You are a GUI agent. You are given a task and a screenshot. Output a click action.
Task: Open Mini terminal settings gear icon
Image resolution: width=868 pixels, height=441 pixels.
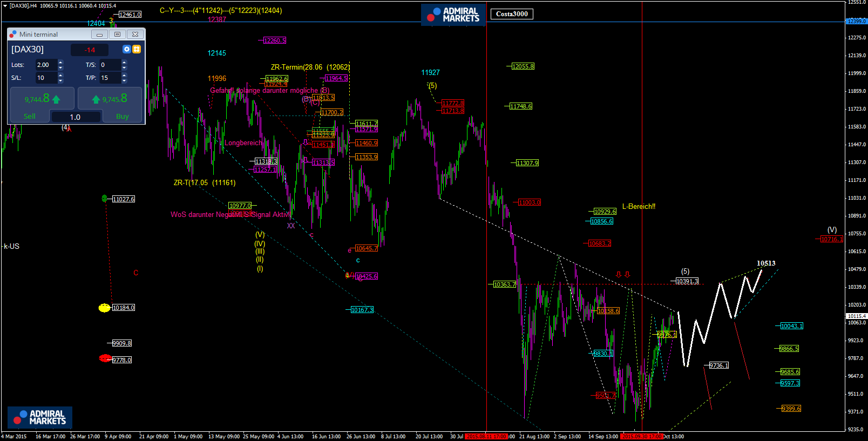(127, 49)
